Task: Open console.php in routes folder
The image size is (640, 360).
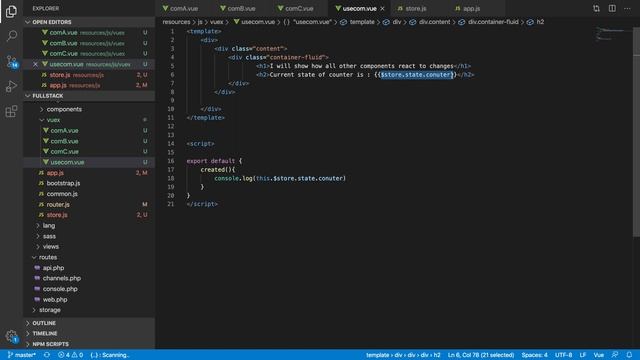Action: (x=89, y=289)
